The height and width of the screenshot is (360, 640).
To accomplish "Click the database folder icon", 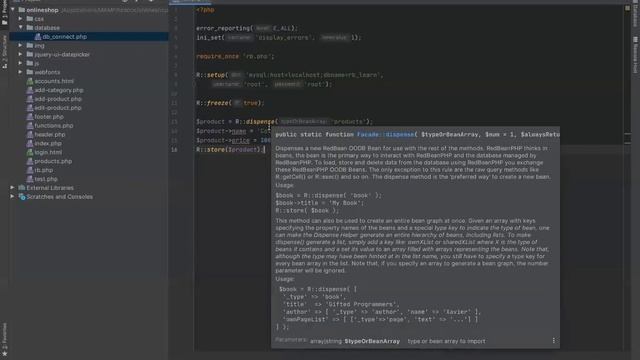I will click(30, 27).
